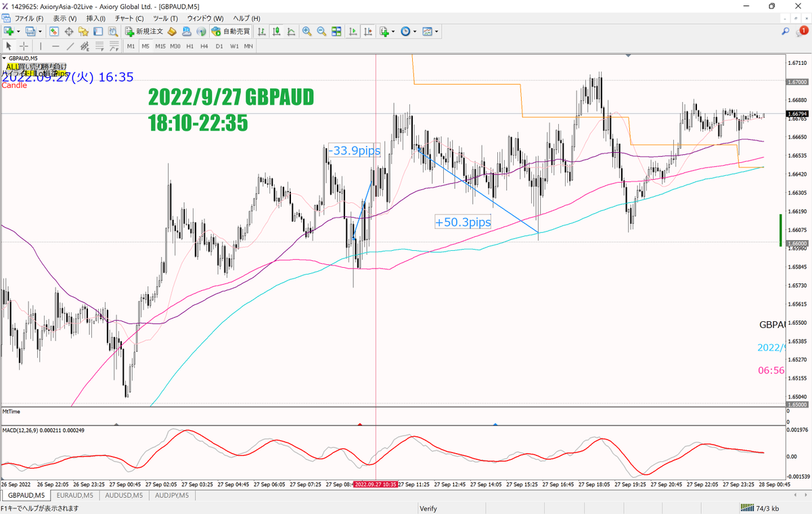This screenshot has height=514, width=812.
Task: Open the Indicators list icon
Action: (384, 31)
